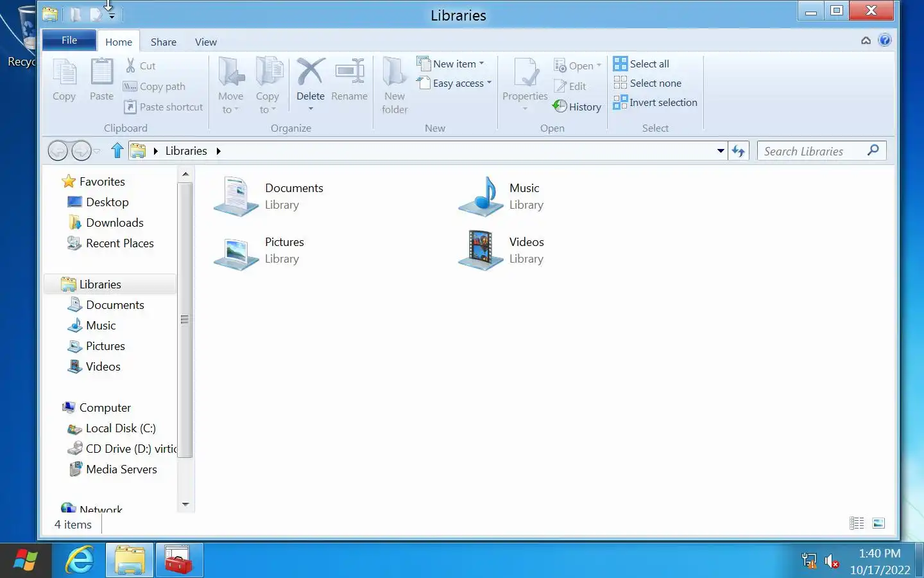Screen dimensions: 924x578
Task: Open the recent locations dropdown arrow
Action: click(97, 151)
